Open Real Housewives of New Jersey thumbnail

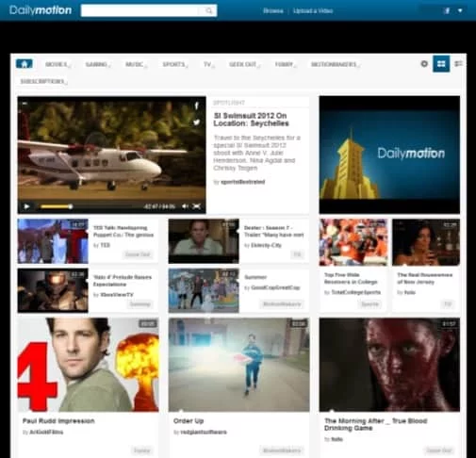pos(426,242)
